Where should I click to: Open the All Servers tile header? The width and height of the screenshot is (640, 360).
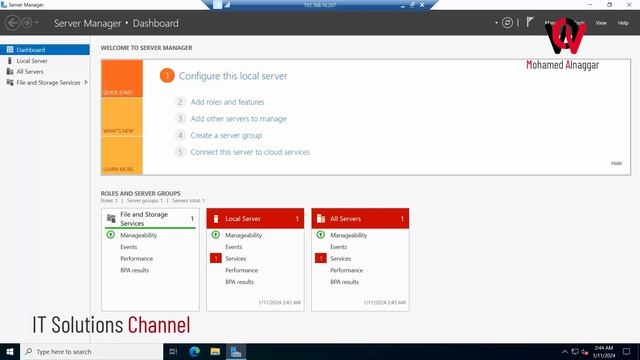(360, 219)
